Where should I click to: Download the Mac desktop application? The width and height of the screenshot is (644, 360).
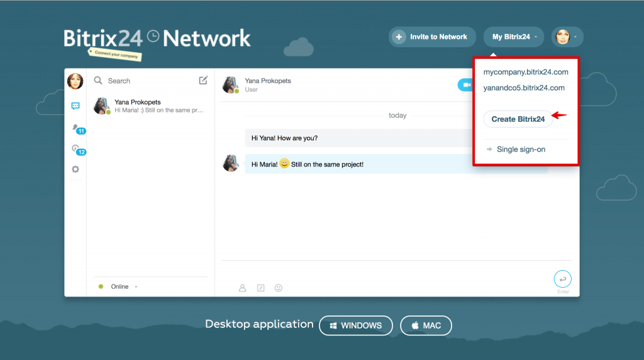coord(426,325)
